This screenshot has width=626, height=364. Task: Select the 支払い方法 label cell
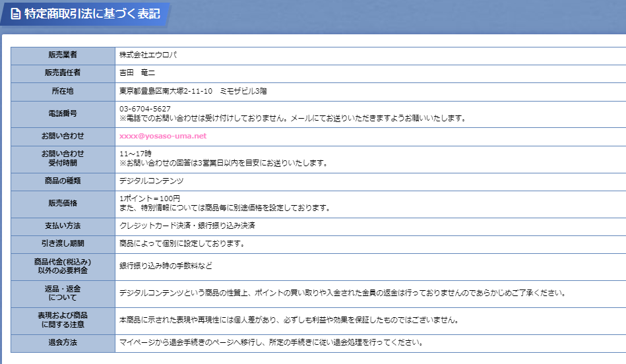click(63, 226)
